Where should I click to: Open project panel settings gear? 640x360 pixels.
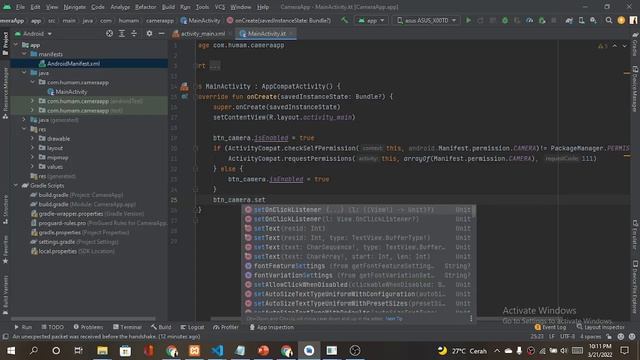[x=149, y=33]
